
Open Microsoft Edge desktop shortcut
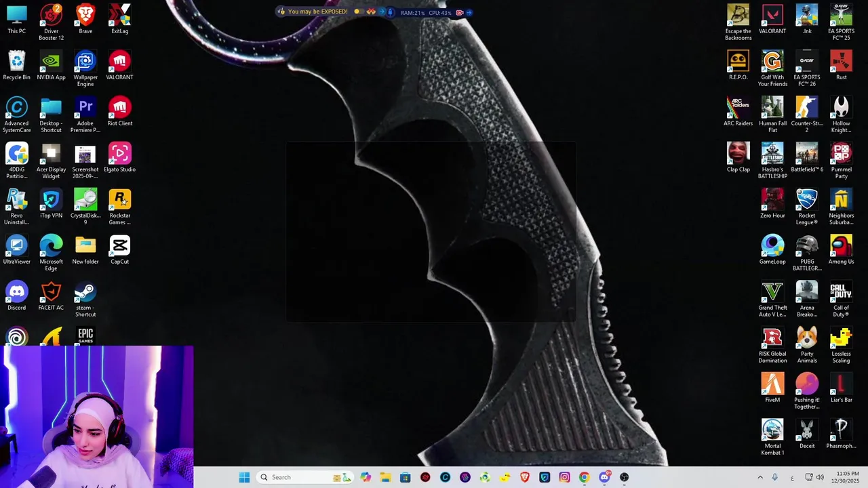click(51, 253)
